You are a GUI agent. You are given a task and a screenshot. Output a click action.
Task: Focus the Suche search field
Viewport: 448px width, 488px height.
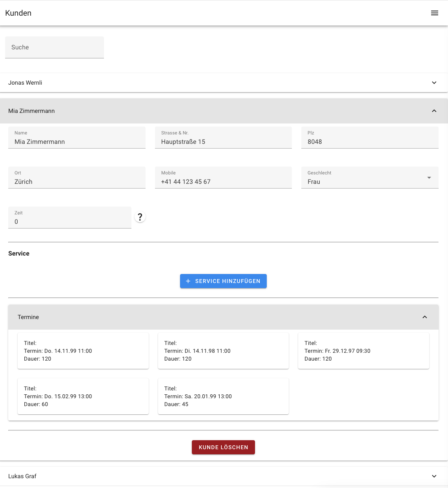point(55,47)
